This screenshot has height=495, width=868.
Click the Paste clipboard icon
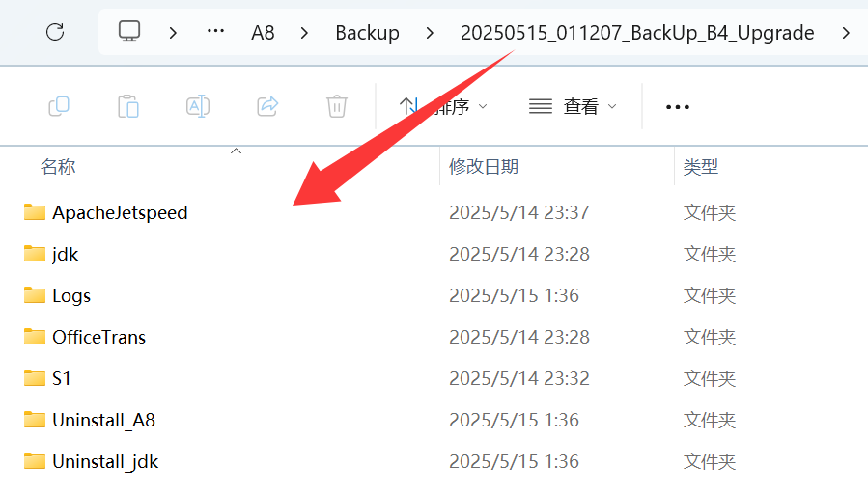click(128, 106)
